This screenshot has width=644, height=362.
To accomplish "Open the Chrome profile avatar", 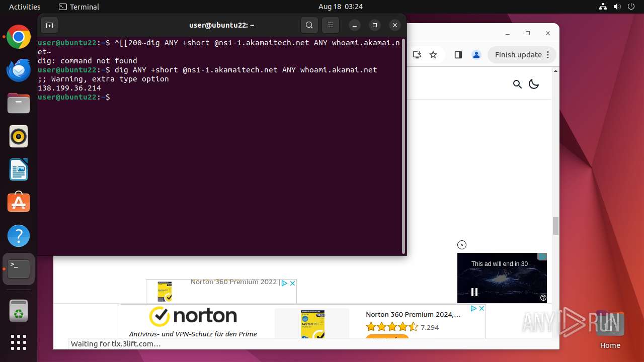I will tap(476, 55).
